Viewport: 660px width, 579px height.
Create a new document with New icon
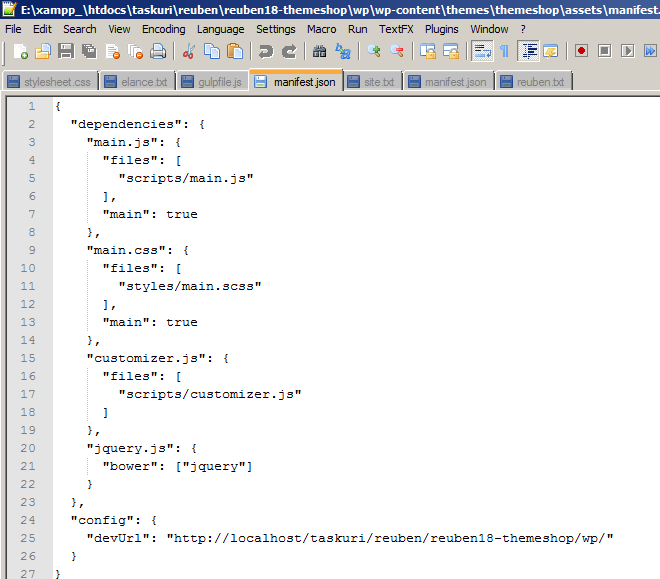click(x=20, y=51)
